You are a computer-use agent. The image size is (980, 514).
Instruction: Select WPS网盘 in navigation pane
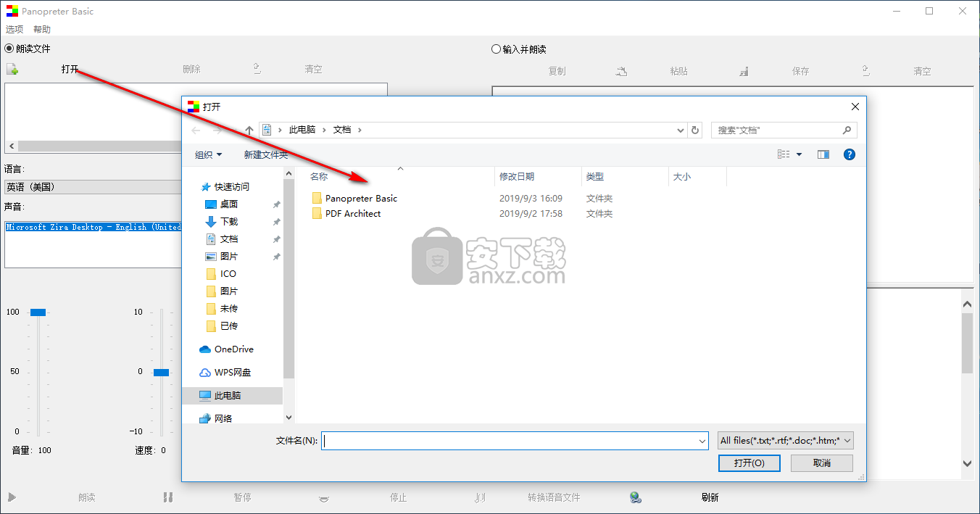(x=233, y=372)
